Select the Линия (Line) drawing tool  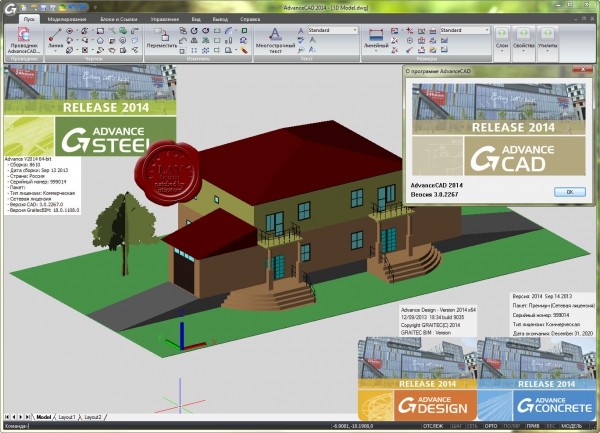55,37
